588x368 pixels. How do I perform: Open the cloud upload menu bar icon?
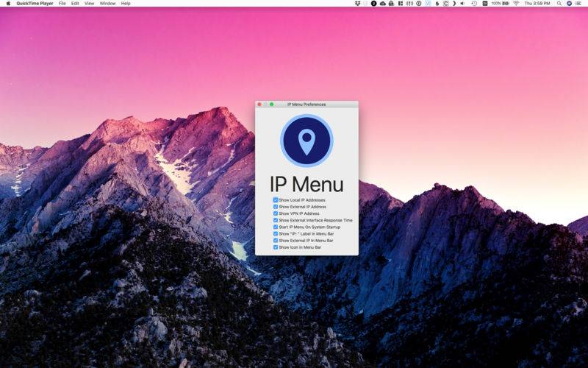pyautogui.click(x=383, y=4)
